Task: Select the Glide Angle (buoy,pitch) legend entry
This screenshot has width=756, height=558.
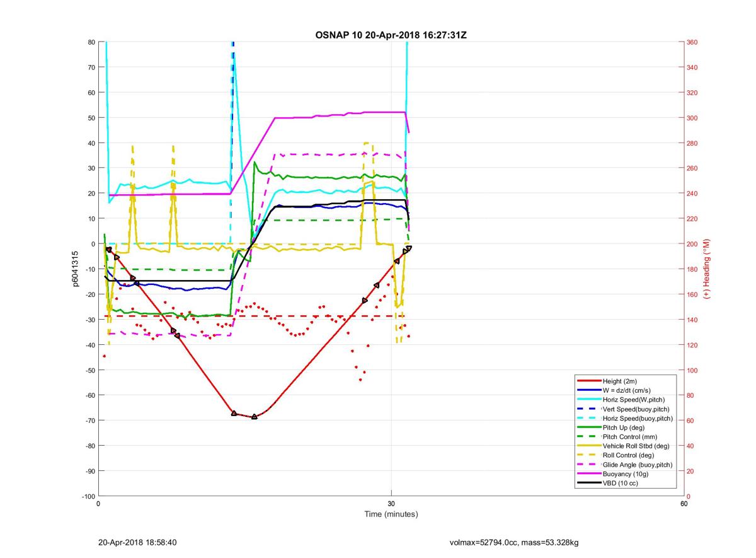Action: click(638, 465)
